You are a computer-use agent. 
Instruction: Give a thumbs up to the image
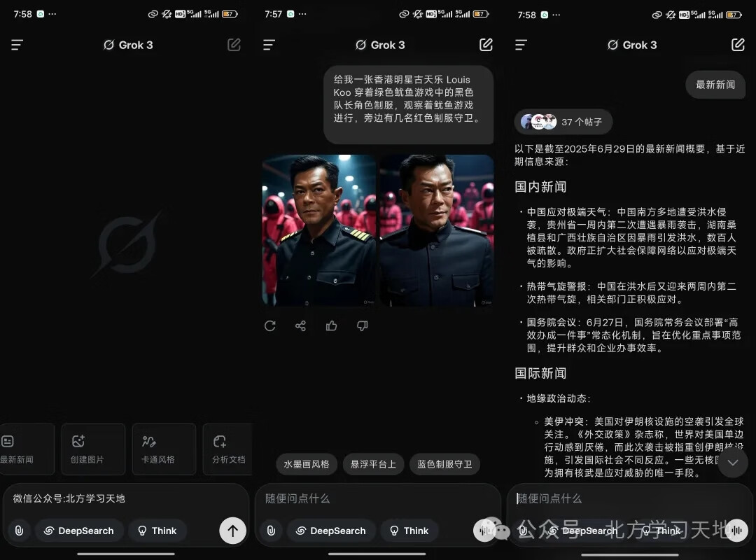point(331,325)
